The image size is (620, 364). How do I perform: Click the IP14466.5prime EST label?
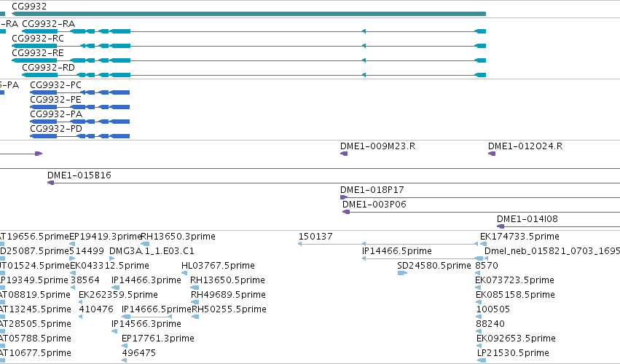pos(396,251)
